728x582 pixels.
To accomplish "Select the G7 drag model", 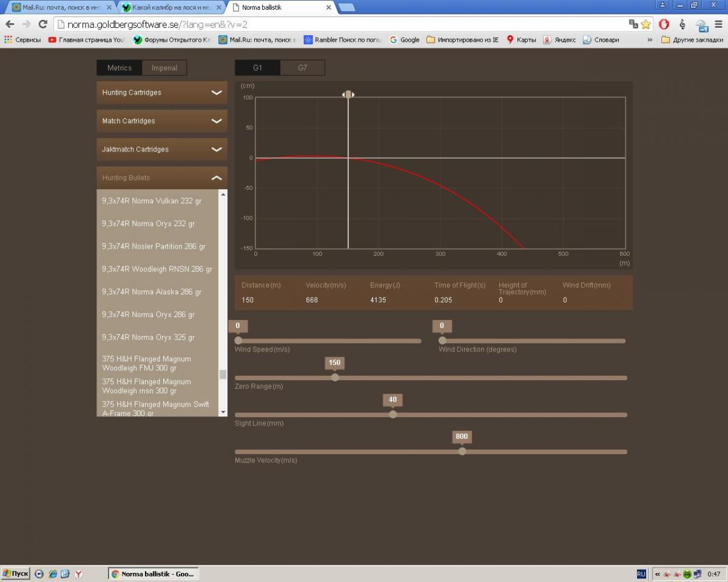I will 302,68.
